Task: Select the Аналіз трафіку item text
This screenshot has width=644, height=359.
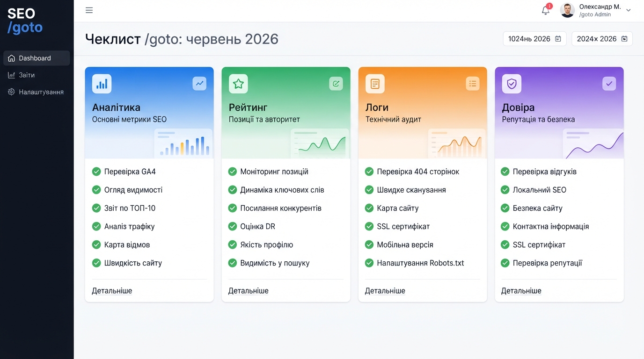Action: [130, 226]
